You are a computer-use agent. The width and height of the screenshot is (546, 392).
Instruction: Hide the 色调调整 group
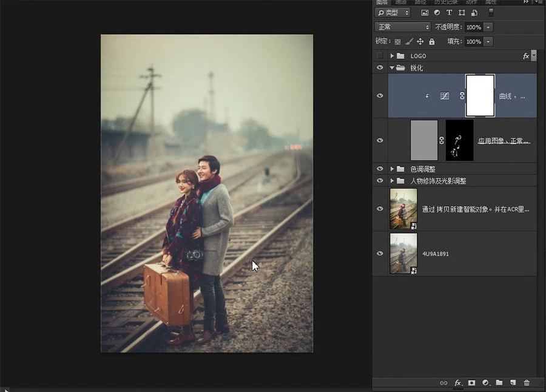pyautogui.click(x=380, y=169)
